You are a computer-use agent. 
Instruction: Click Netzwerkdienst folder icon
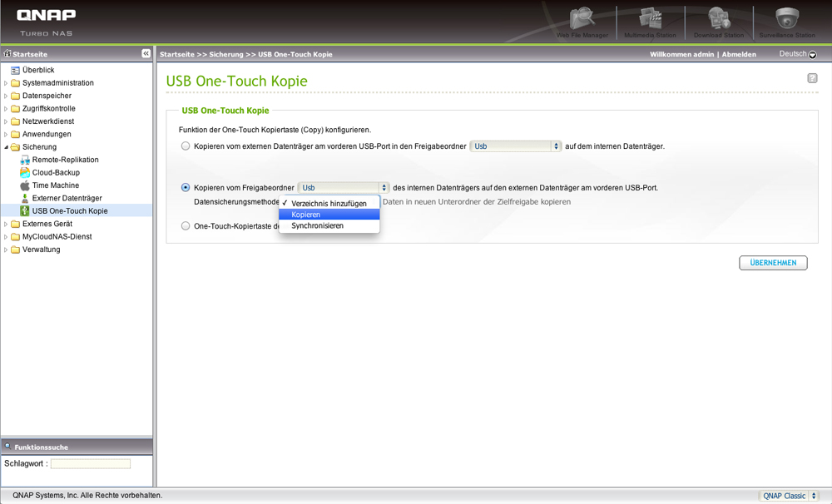(x=15, y=121)
